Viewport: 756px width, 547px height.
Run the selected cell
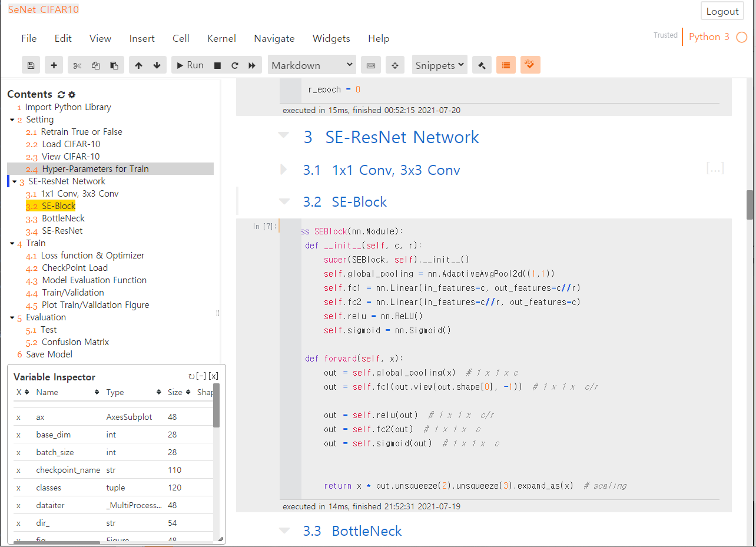coord(190,65)
